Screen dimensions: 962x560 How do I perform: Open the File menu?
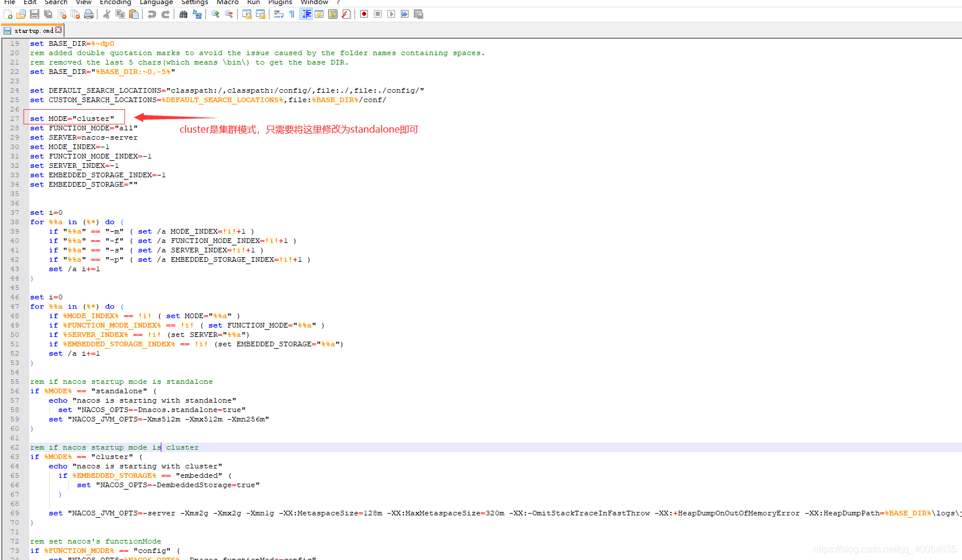click(x=9, y=2)
